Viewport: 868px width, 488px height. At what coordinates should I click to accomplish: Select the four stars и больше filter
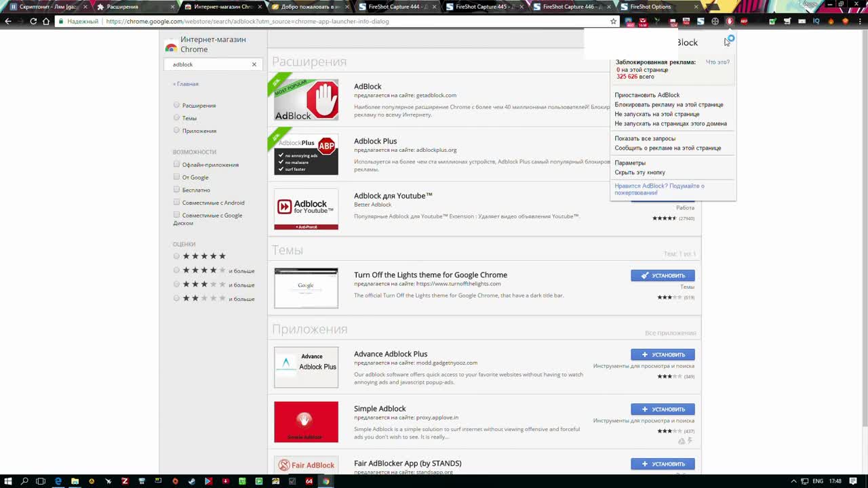tap(176, 270)
